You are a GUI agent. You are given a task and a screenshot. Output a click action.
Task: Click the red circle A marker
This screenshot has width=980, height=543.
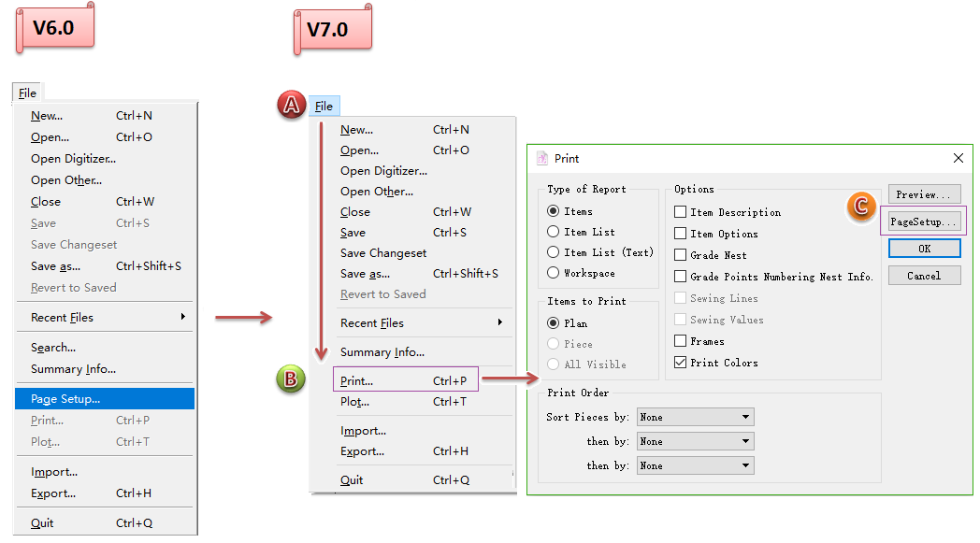[x=292, y=106]
